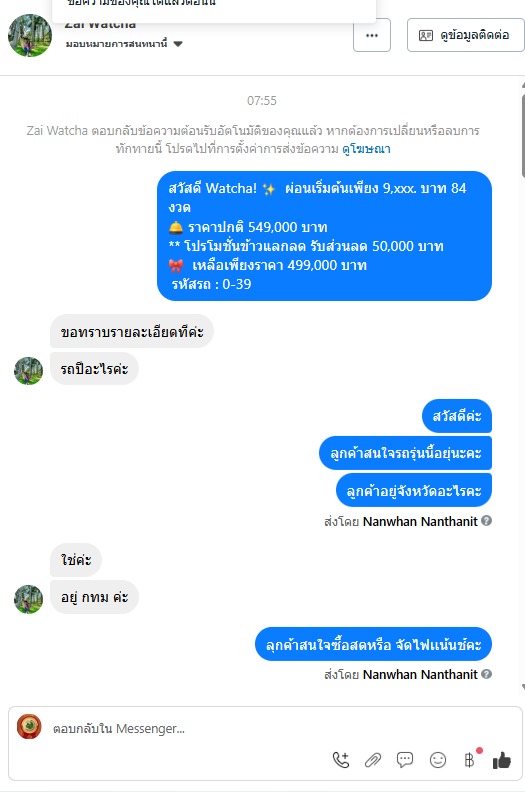Attach a file with paperclip icon

[x=373, y=760]
